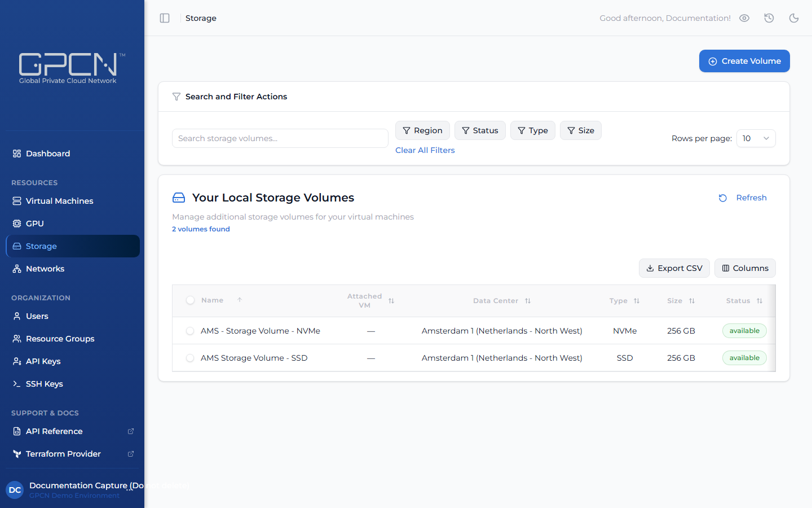The height and width of the screenshot is (508, 812).
Task: Click available status badge of NVMe volume
Action: [744, 331]
